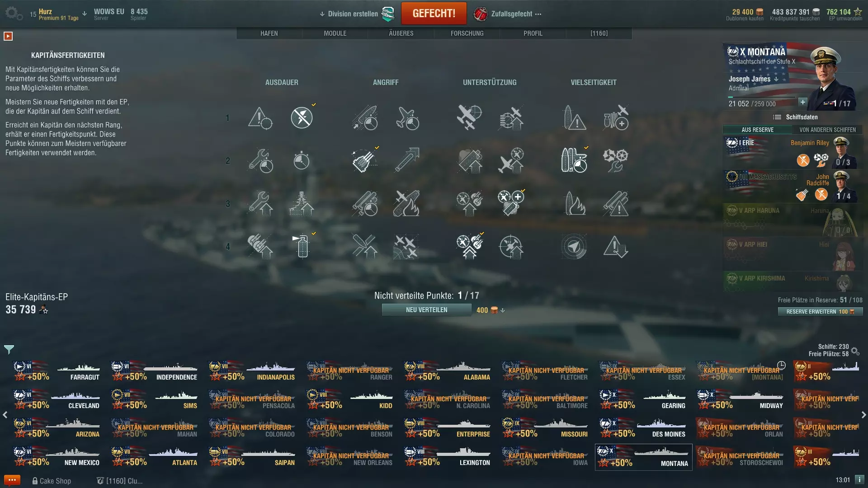This screenshot has width=868, height=488.
Task: Open the settings gear icon
Action: (13, 13)
